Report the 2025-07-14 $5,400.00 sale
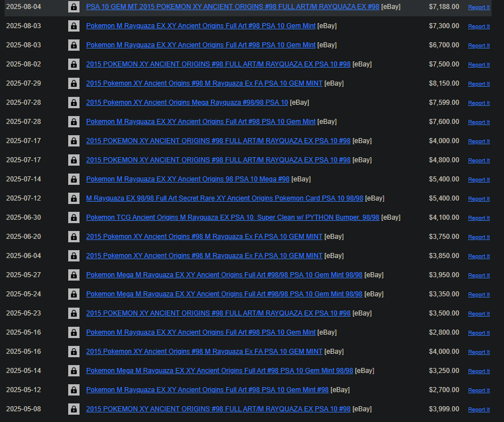 [x=479, y=180]
